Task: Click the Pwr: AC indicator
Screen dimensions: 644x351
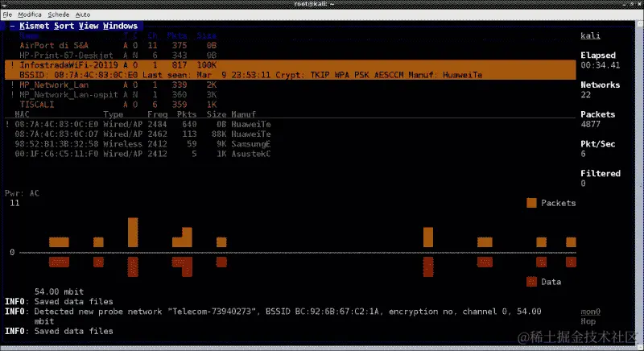Action: tap(23, 193)
